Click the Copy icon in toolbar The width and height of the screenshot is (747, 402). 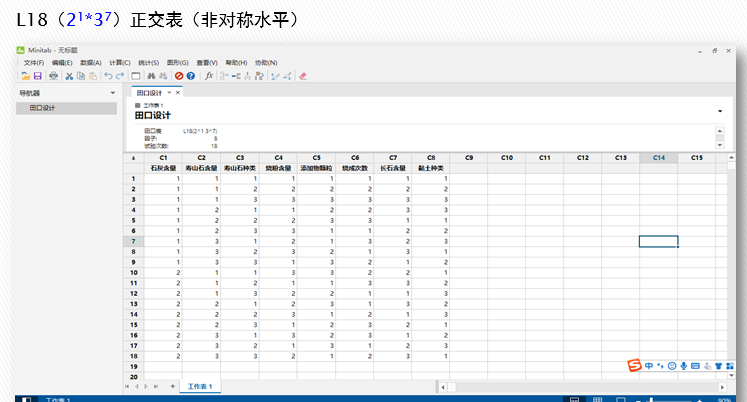coord(81,76)
